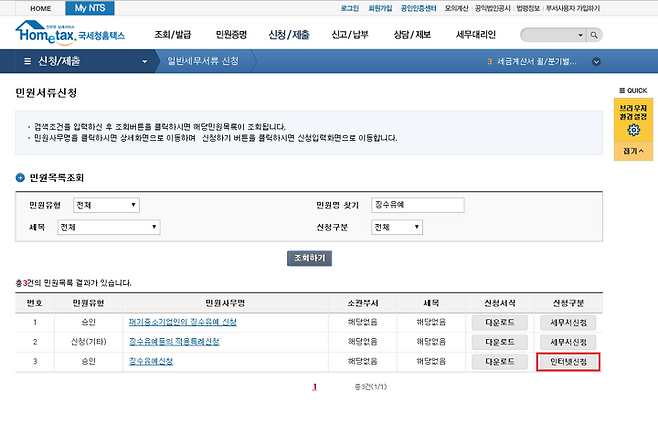Open the 징수유예신청 link
This screenshot has width=658, height=424.
coord(152,361)
